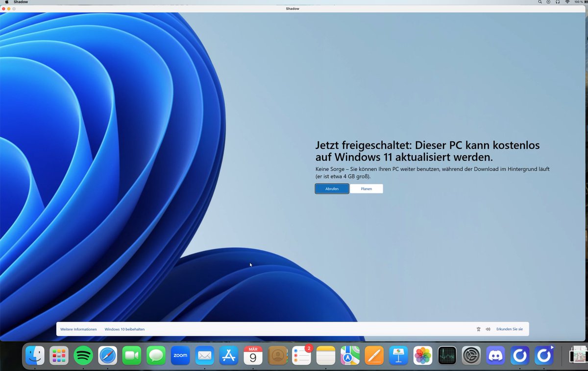Click the Now Playing icon in the menu bar
Viewport: 588px width, 371px height.
(548, 2)
